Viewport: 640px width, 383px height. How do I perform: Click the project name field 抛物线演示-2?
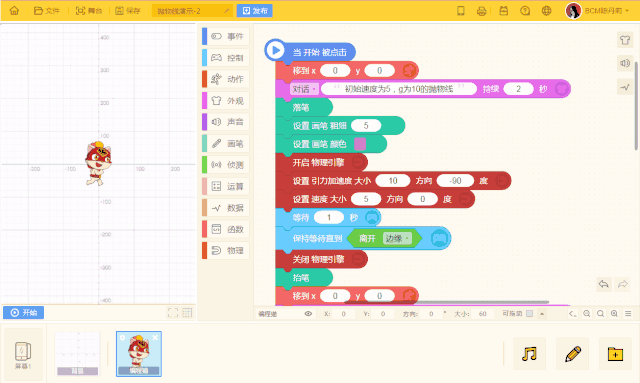192,11
